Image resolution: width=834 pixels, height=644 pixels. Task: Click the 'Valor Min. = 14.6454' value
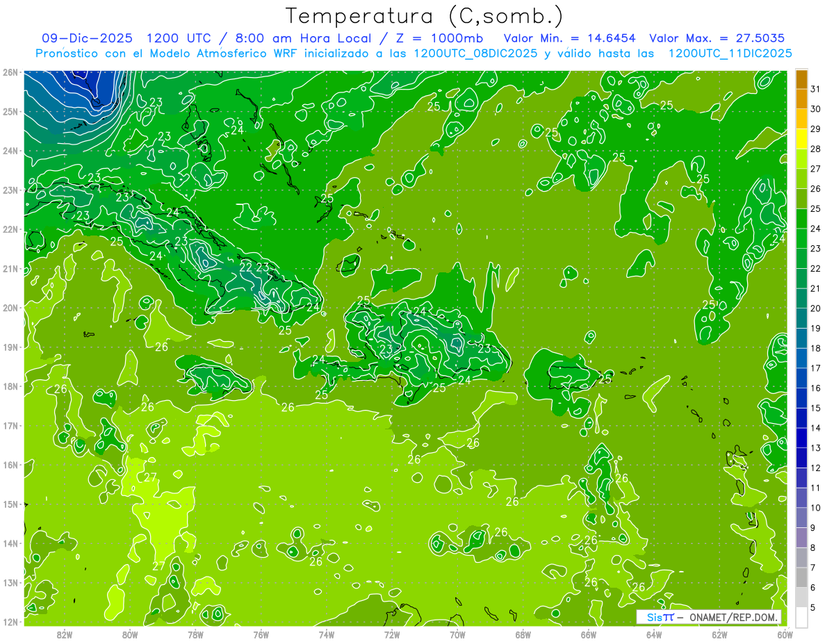click(x=571, y=38)
